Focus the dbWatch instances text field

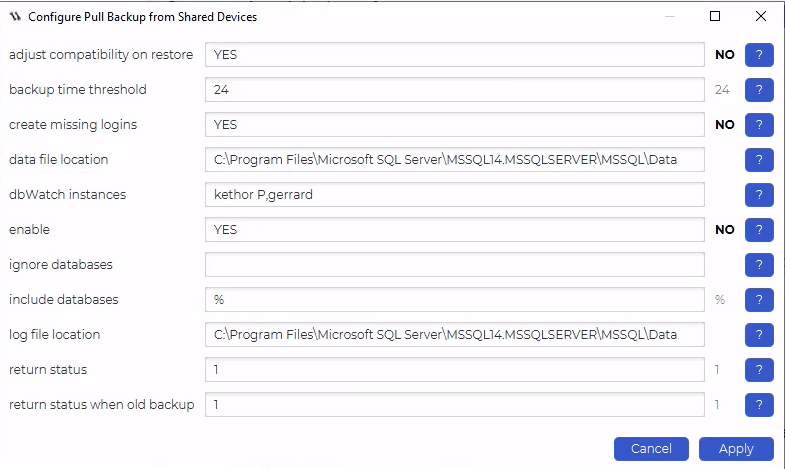[x=455, y=195]
